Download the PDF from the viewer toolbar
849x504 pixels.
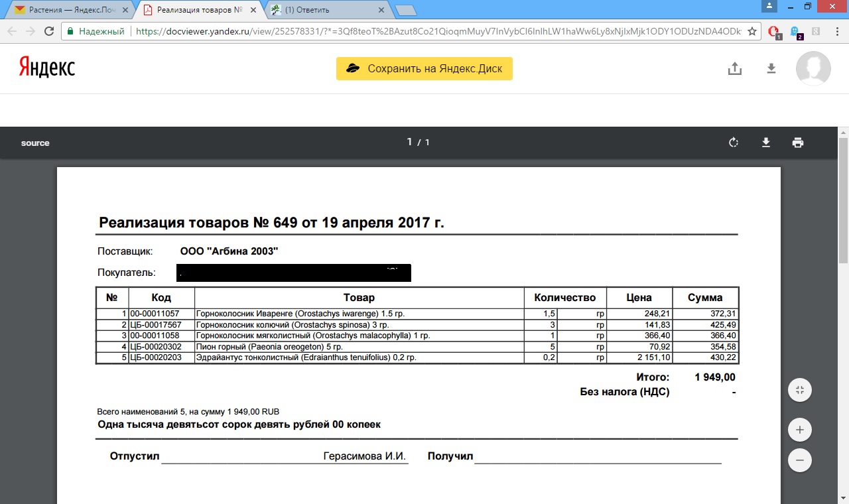pos(766,143)
